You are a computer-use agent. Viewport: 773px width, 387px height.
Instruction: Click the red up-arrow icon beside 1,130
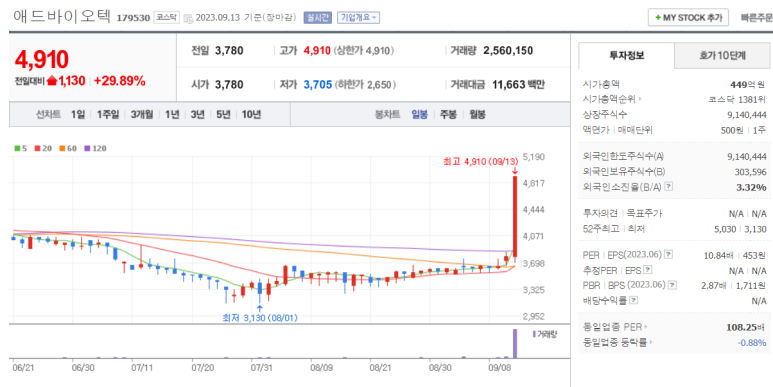point(52,81)
